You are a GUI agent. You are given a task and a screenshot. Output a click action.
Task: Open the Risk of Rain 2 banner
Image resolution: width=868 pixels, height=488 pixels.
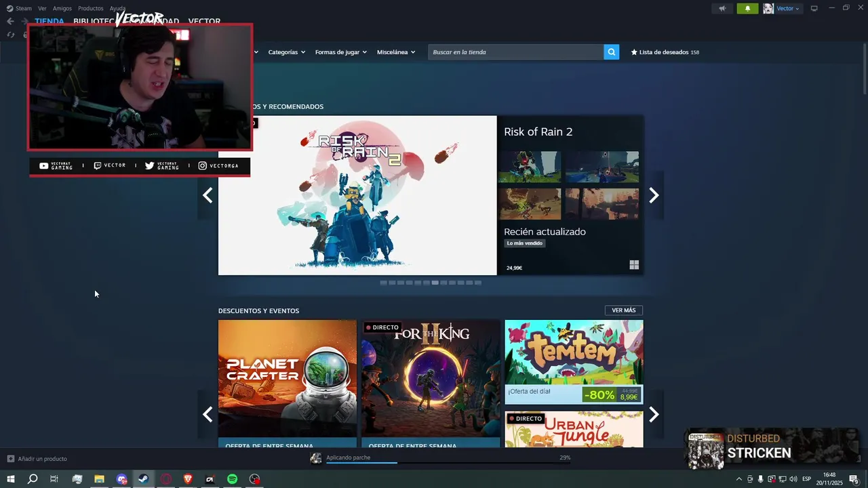tap(357, 195)
